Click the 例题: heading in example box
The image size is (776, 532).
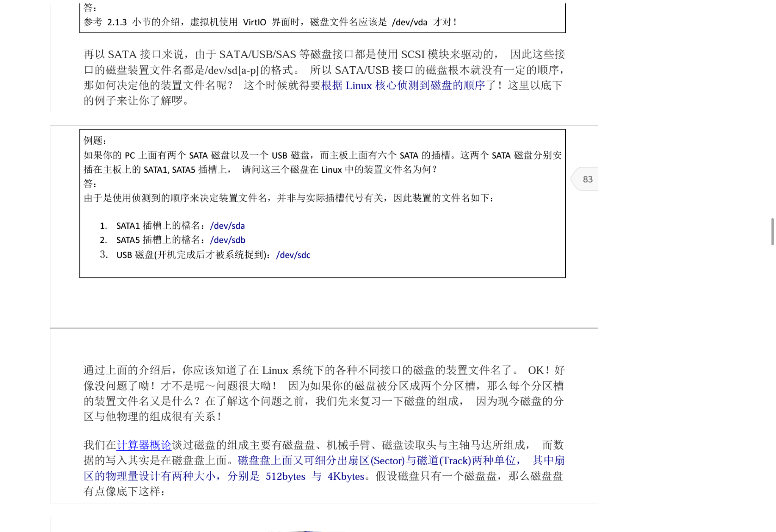point(95,140)
